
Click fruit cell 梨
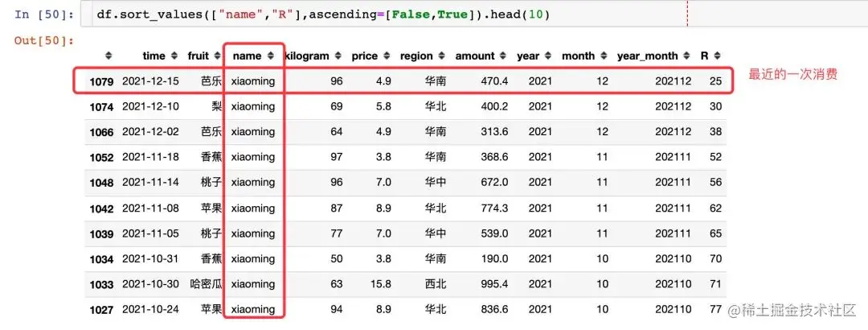(x=217, y=106)
